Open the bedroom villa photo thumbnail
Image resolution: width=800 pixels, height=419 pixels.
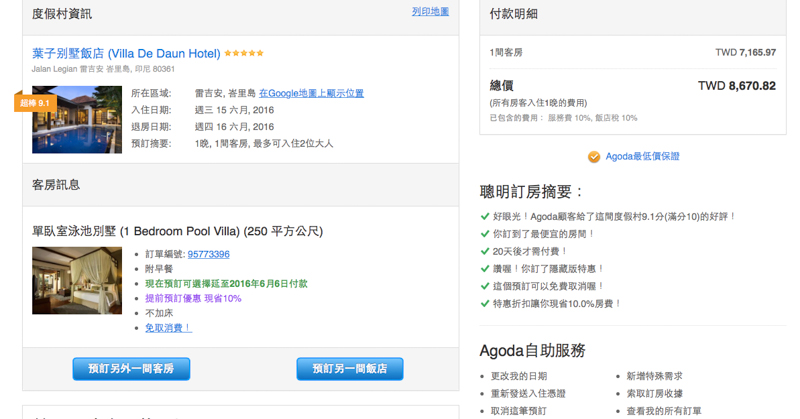coord(77,280)
